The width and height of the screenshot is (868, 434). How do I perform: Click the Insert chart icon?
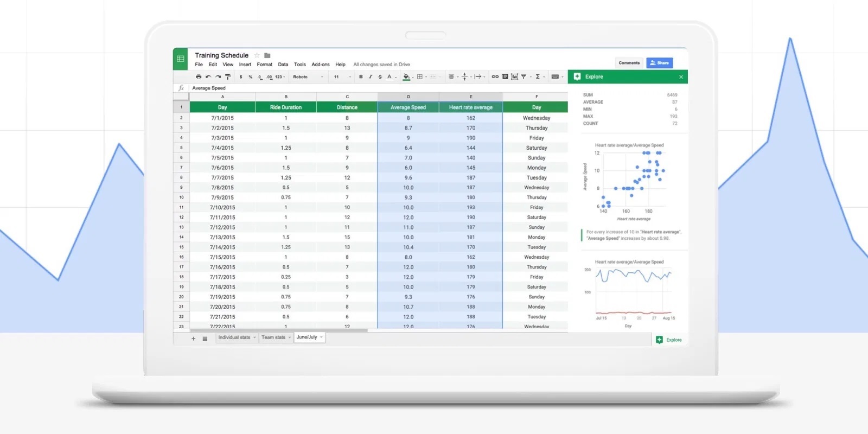[514, 77]
